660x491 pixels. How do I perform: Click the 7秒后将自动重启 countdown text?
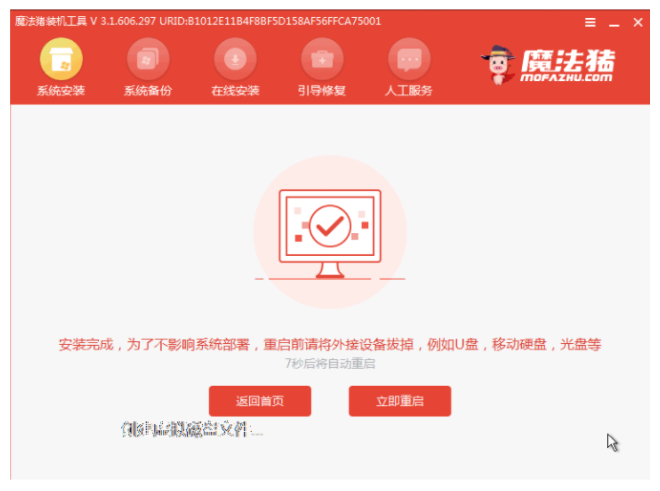coord(330,363)
